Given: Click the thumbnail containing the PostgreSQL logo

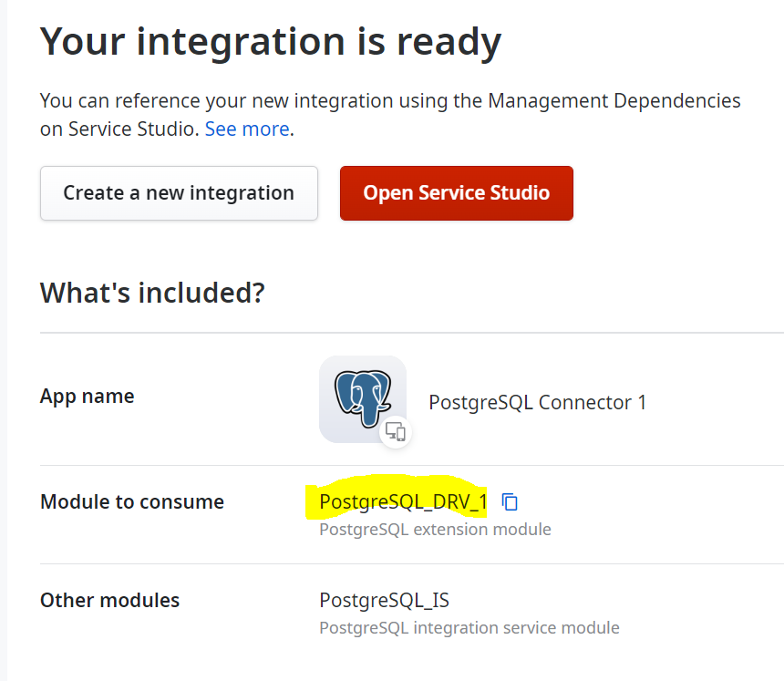Looking at the screenshot, I should [x=362, y=398].
